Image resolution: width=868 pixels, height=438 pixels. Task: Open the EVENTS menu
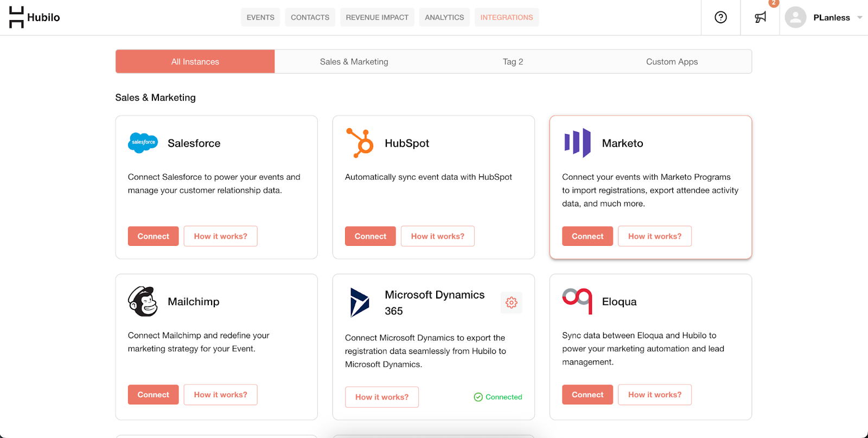[260, 17]
